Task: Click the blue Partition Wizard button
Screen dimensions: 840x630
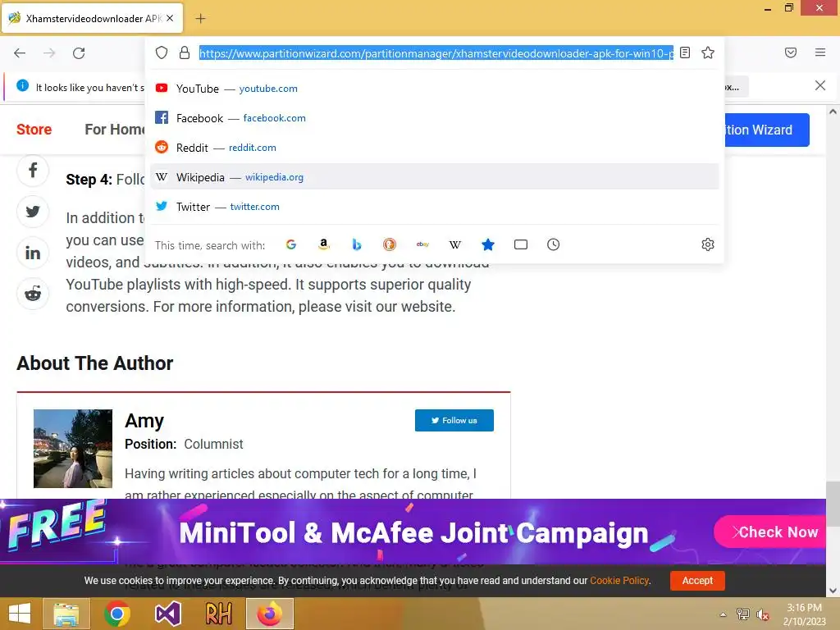Action: [767, 130]
